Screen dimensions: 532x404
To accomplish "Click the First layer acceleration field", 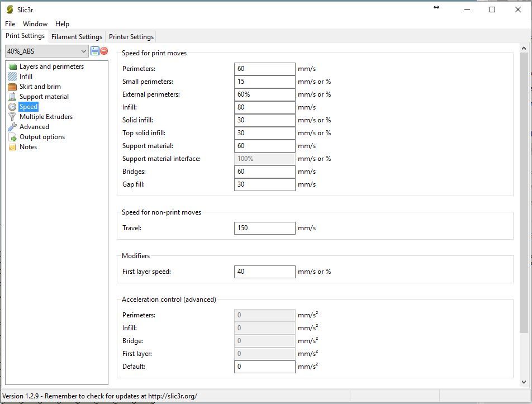I will click(x=265, y=354).
